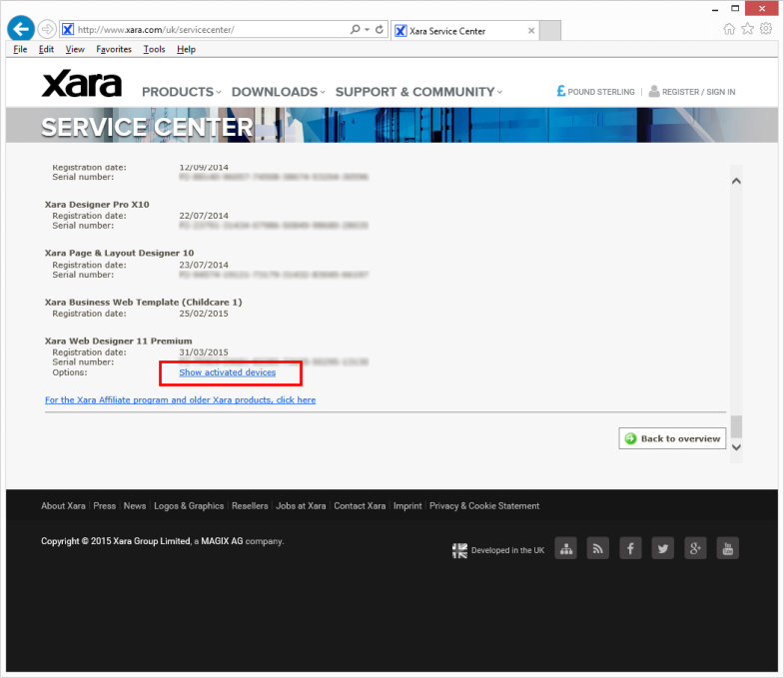Open the Privacy & Cookie Statement link
The width and height of the screenshot is (784, 678).
(x=484, y=506)
